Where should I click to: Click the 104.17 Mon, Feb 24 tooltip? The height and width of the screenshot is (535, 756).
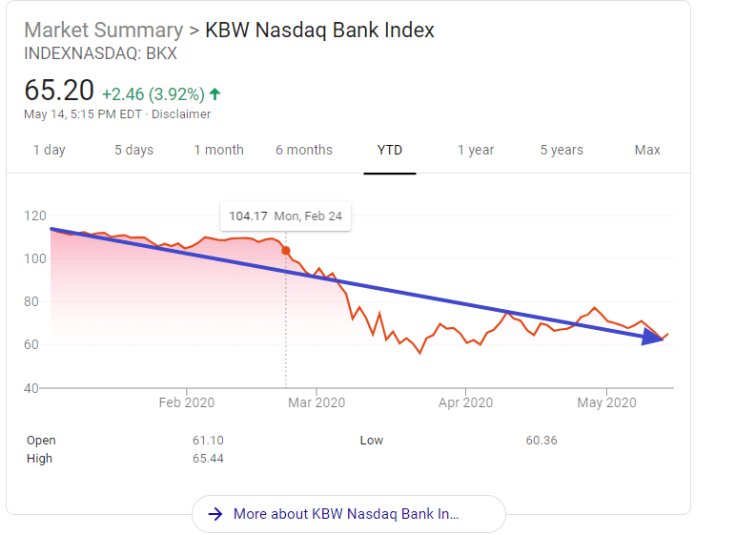[x=285, y=216]
